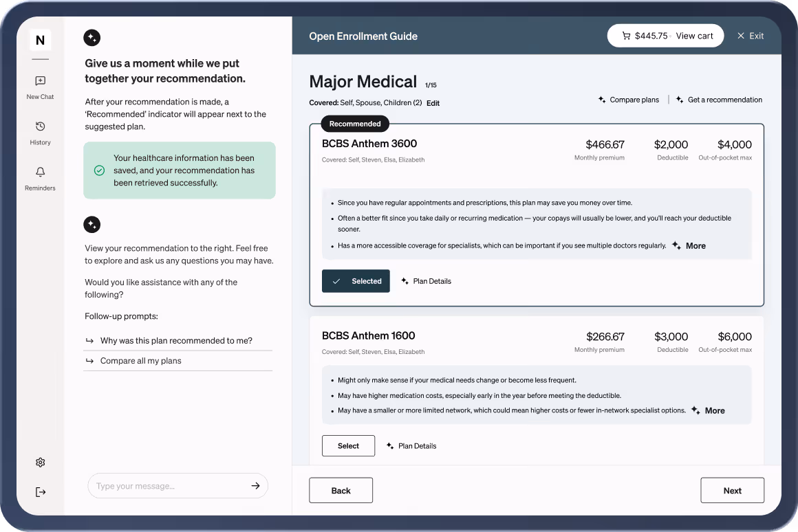This screenshot has width=798, height=532.
Task: Open the History panel
Action: pos(40,133)
